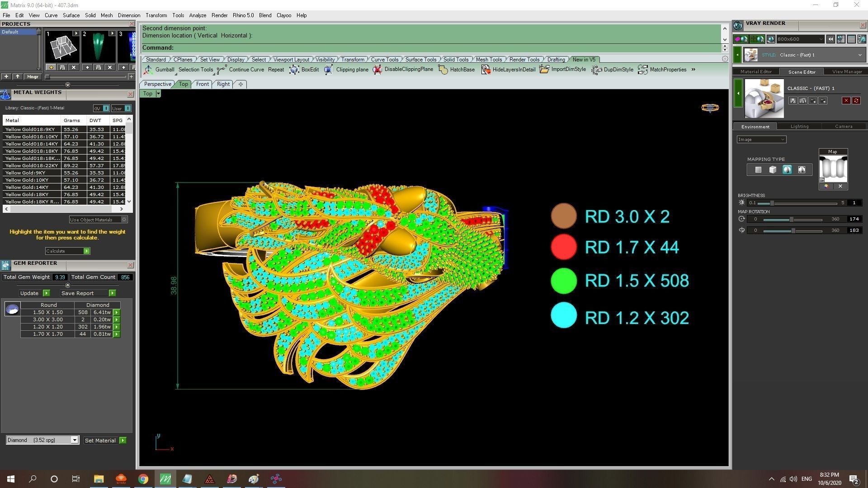Viewport: 868px width, 488px height.
Task: Click the MatchProperties icon
Action: 642,70
